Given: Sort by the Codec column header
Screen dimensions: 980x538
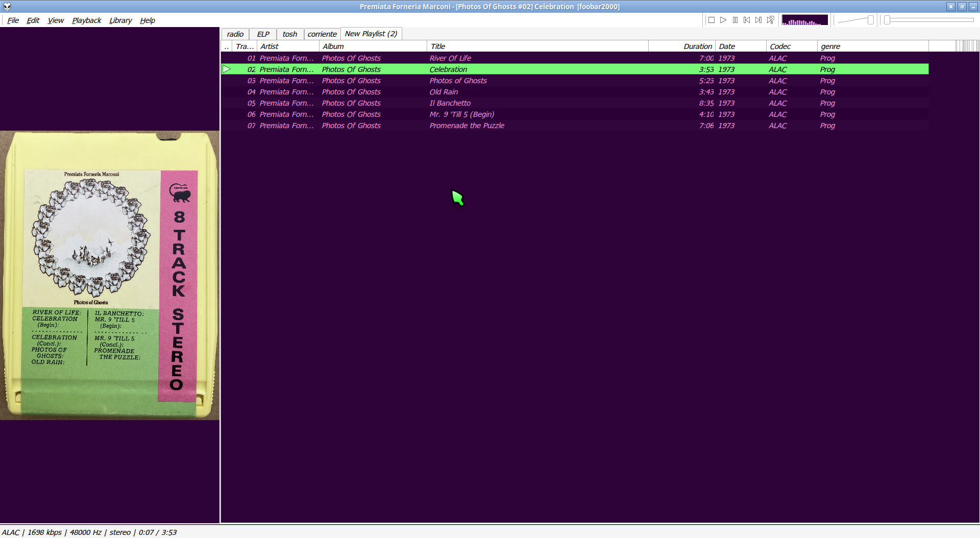Looking at the screenshot, I should pyautogui.click(x=792, y=46).
